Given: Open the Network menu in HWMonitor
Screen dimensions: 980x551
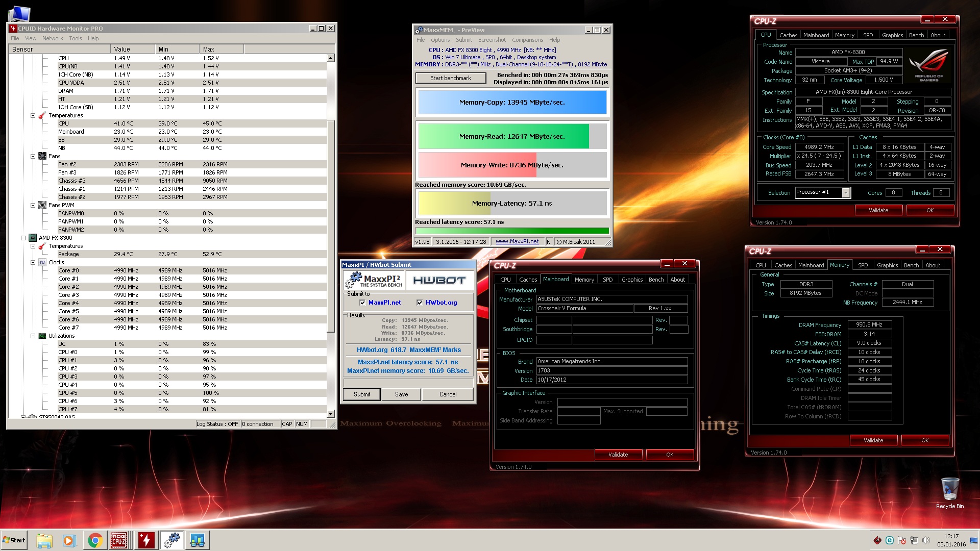Looking at the screenshot, I should 53,38.
